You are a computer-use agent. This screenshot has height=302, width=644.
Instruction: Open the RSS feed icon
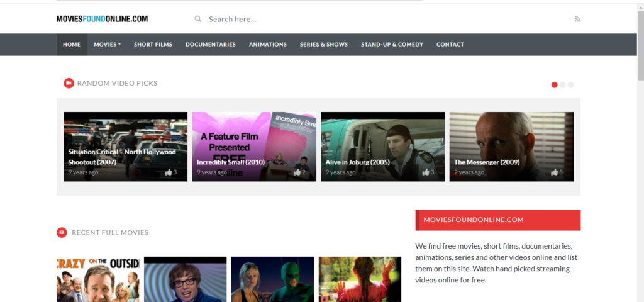click(x=577, y=19)
